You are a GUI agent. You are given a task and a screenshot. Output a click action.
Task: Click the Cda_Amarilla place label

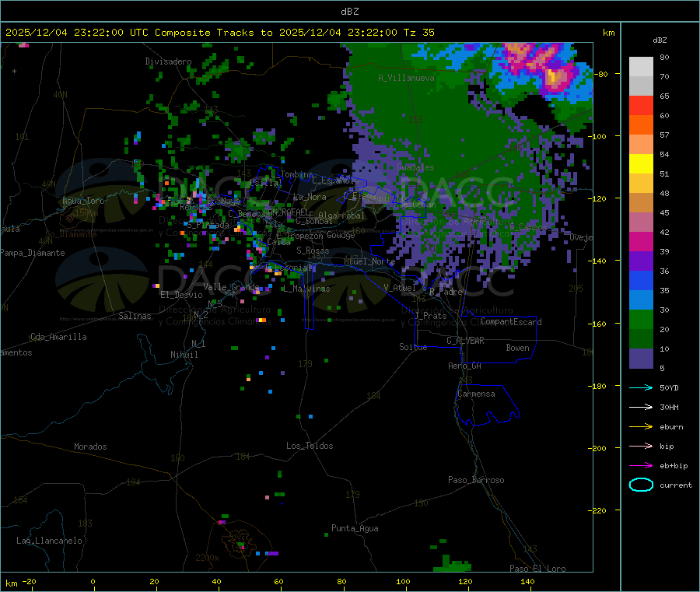click(x=58, y=337)
